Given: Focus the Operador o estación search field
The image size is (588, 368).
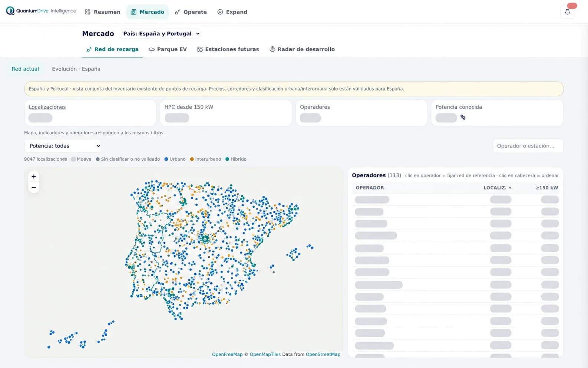Looking at the screenshot, I should point(528,146).
